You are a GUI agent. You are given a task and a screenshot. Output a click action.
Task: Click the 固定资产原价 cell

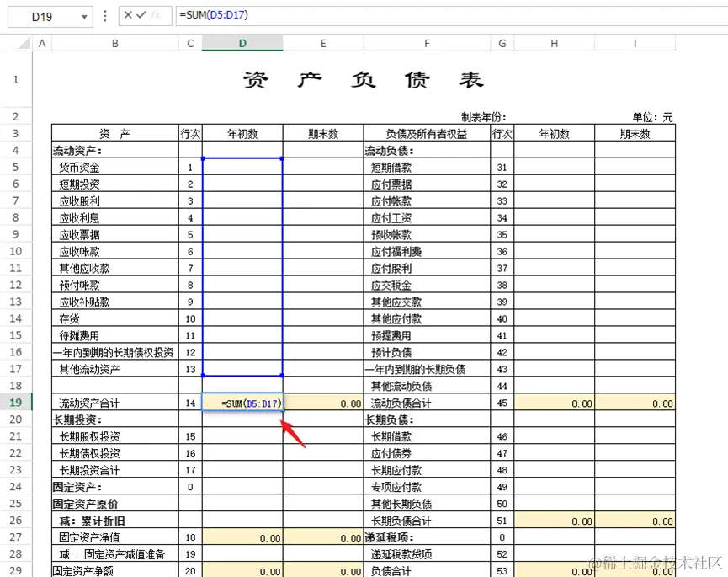(x=115, y=504)
